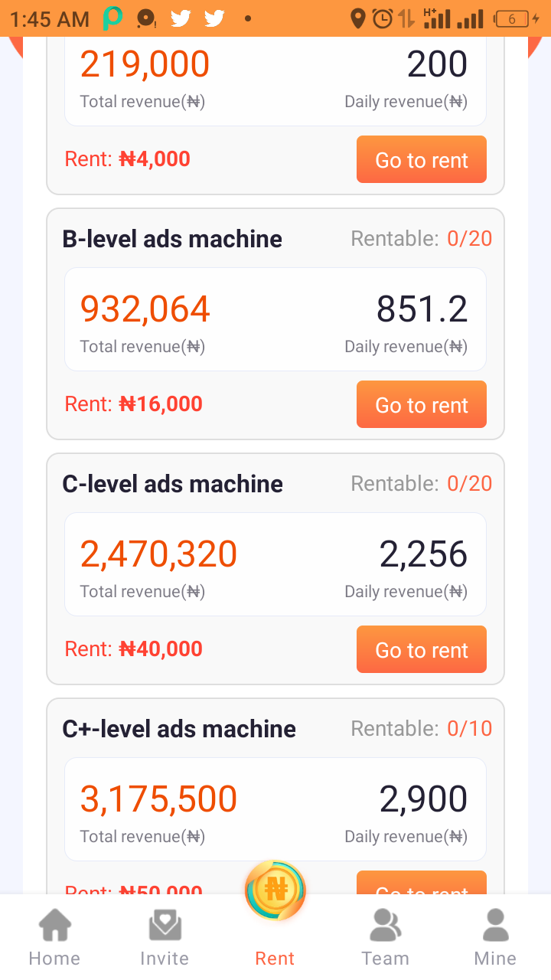Tap the location pin status icon
The image size is (551, 980).
tap(357, 18)
